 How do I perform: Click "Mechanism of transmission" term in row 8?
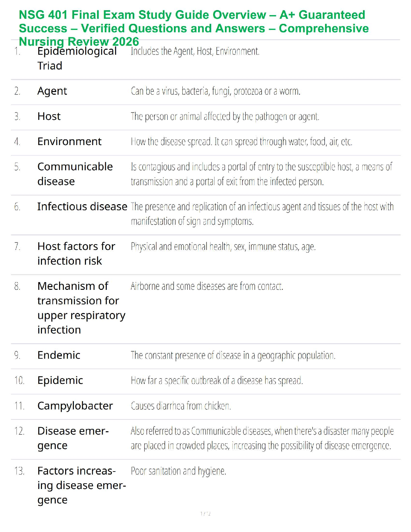(x=81, y=308)
